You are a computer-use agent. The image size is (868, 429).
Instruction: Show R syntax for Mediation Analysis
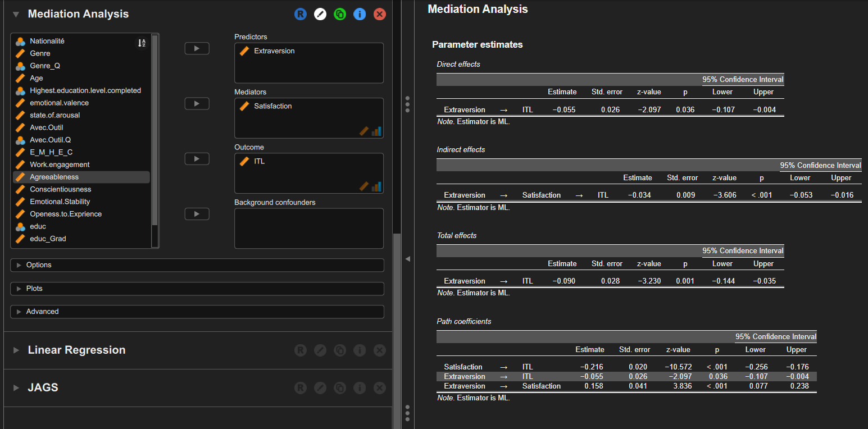300,15
